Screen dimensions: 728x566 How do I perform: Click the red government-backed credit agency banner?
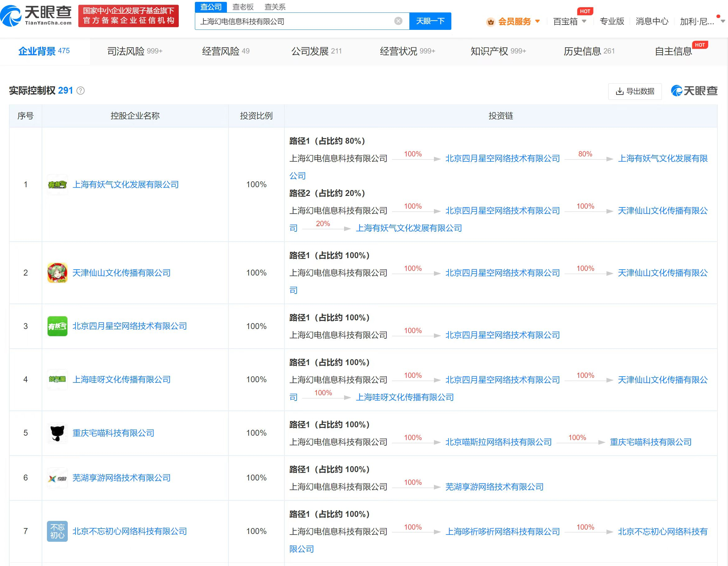pos(128,16)
